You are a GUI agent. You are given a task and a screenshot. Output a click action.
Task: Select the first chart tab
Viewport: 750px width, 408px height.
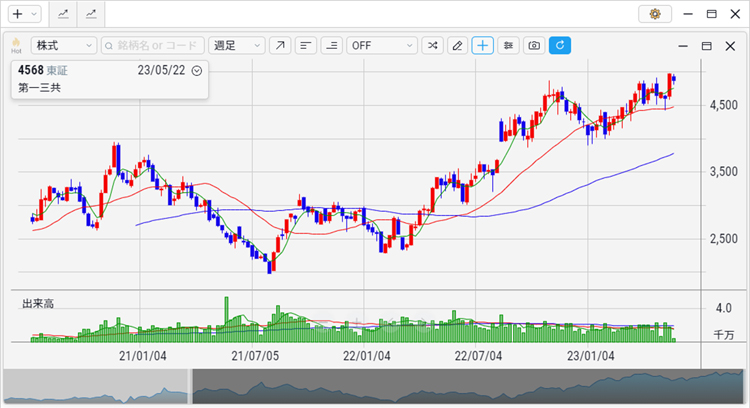63,14
